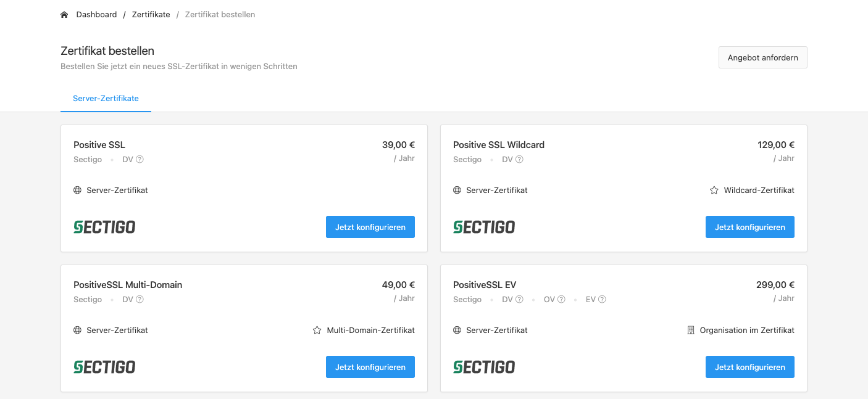This screenshot has height=399, width=868.
Task: Click the DV help icon on PositiveSSL EV
Action: pos(519,300)
